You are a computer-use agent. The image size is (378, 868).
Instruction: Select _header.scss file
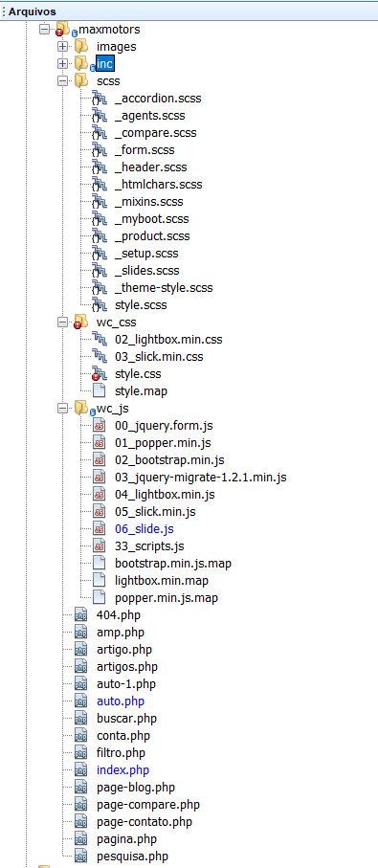[x=151, y=167]
